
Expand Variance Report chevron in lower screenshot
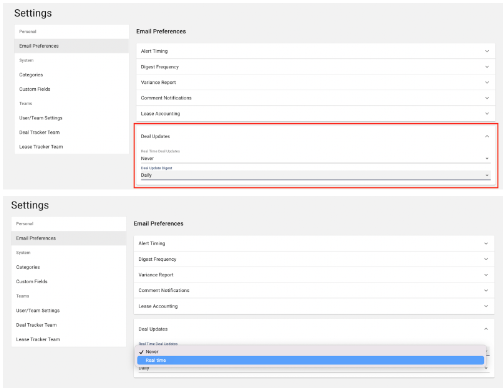coord(486,275)
